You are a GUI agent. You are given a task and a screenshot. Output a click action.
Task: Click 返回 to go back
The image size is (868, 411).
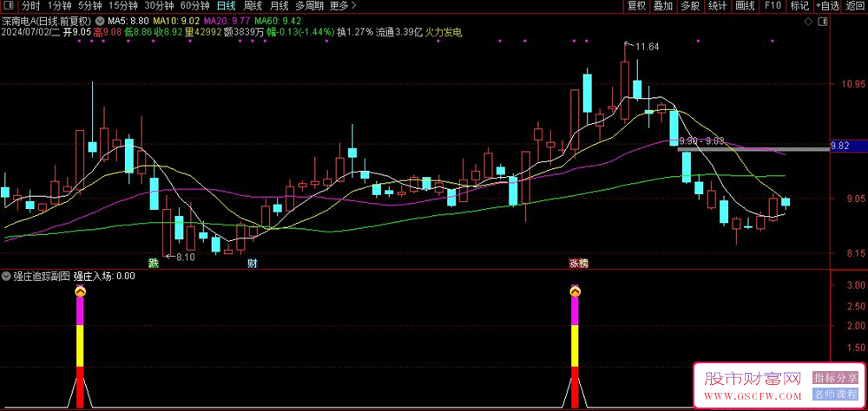click(854, 6)
